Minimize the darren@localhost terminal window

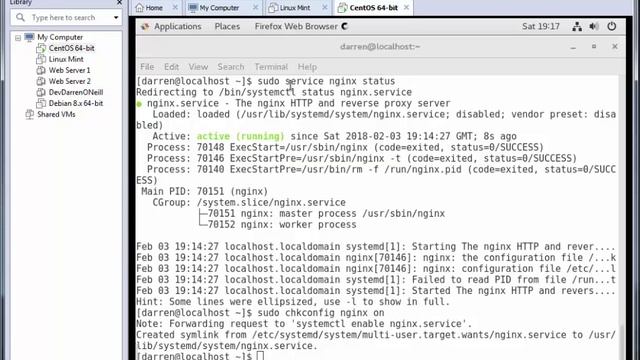[x=573, y=47]
